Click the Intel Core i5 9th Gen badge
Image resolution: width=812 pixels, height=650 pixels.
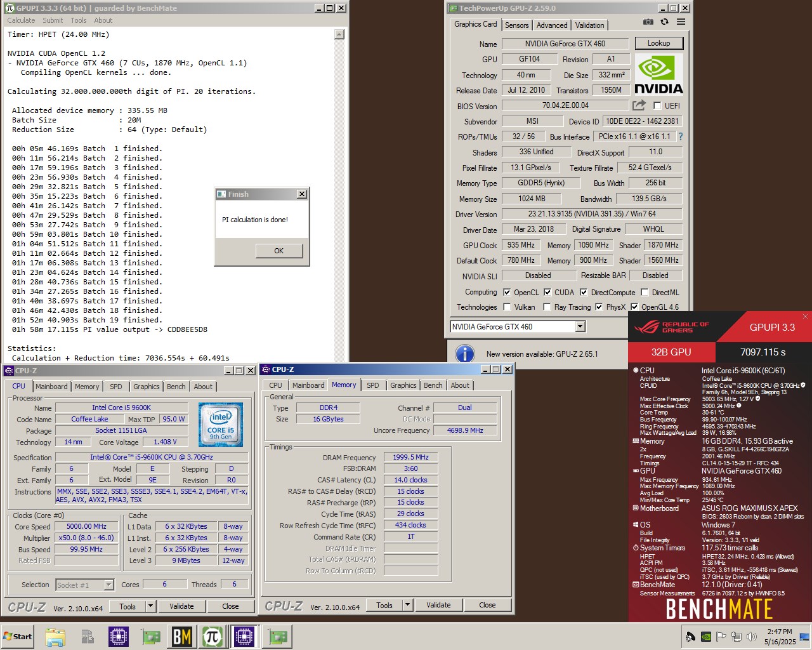coord(221,425)
